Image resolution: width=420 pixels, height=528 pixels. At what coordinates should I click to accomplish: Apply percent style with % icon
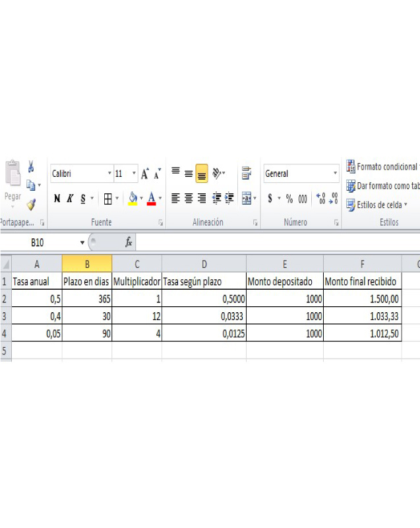click(289, 199)
